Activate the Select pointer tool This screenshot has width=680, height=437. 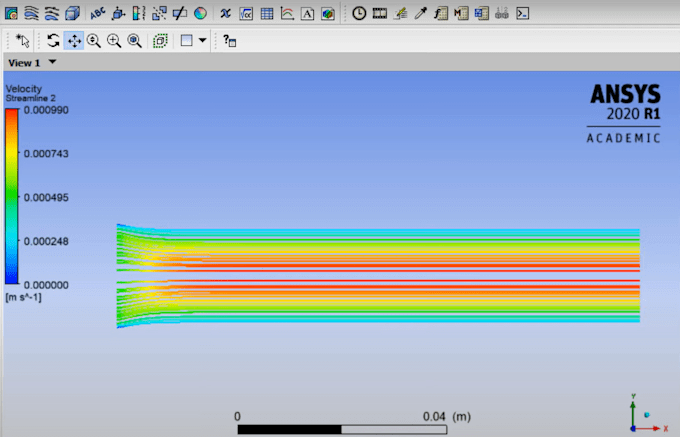(22, 41)
